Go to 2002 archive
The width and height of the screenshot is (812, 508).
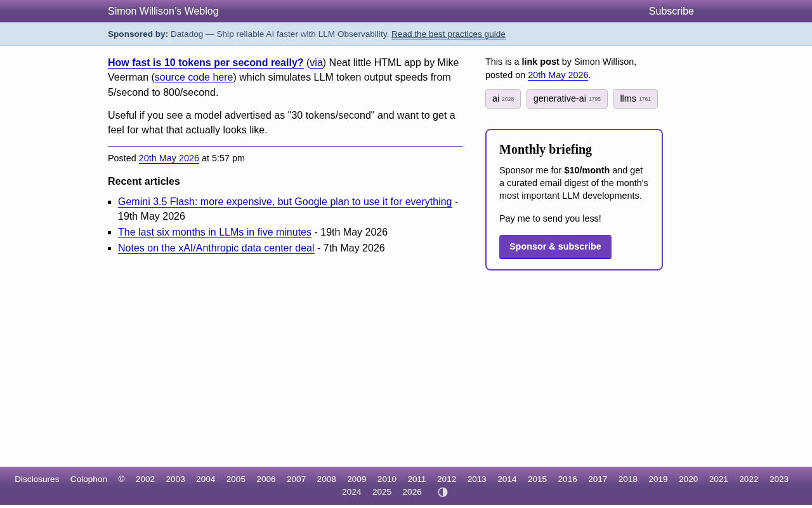point(145,479)
